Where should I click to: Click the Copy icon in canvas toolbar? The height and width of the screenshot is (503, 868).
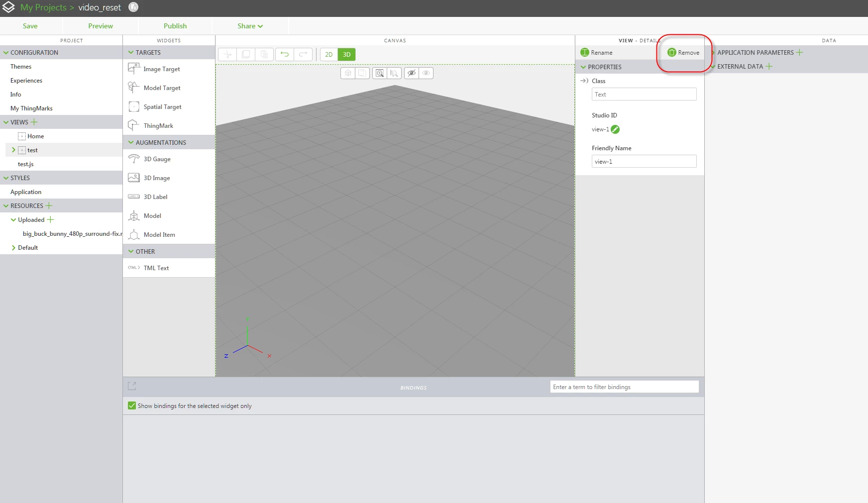pos(246,54)
